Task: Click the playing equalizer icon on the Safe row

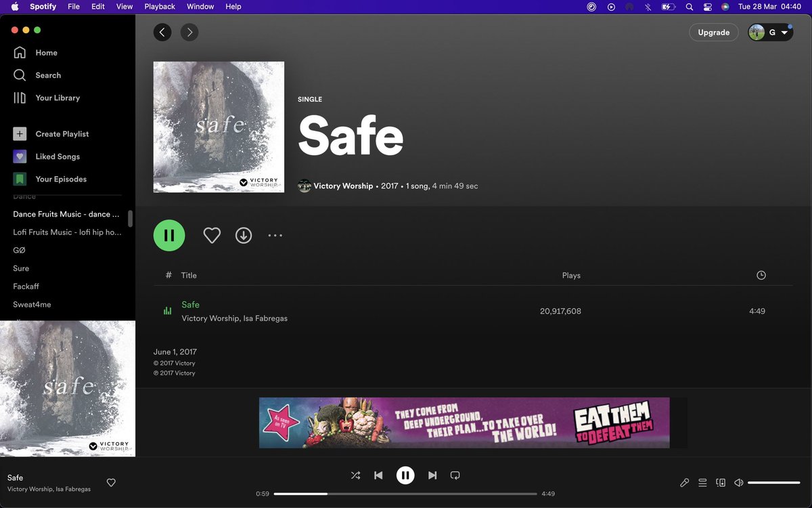Action: (167, 311)
